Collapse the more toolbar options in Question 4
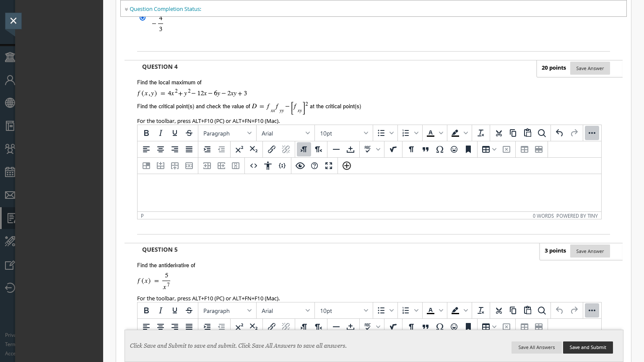Screen dimensions: 644x362 click(x=592, y=133)
